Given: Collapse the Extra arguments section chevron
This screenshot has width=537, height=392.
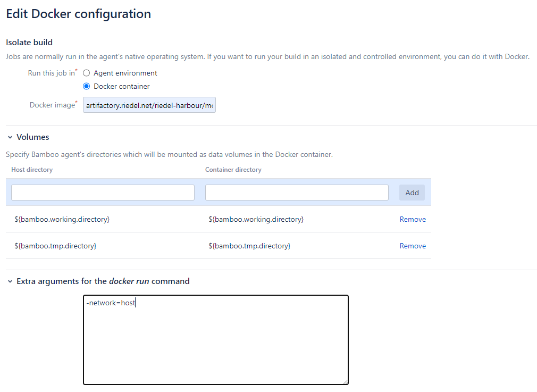Looking at the screenshot, I should point(10,282).
